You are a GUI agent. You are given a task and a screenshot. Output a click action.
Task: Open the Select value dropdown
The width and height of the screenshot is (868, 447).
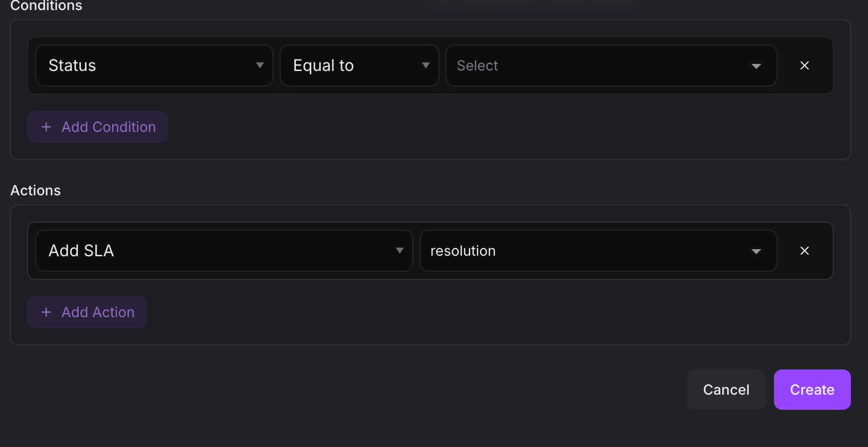tap(593, 65)
